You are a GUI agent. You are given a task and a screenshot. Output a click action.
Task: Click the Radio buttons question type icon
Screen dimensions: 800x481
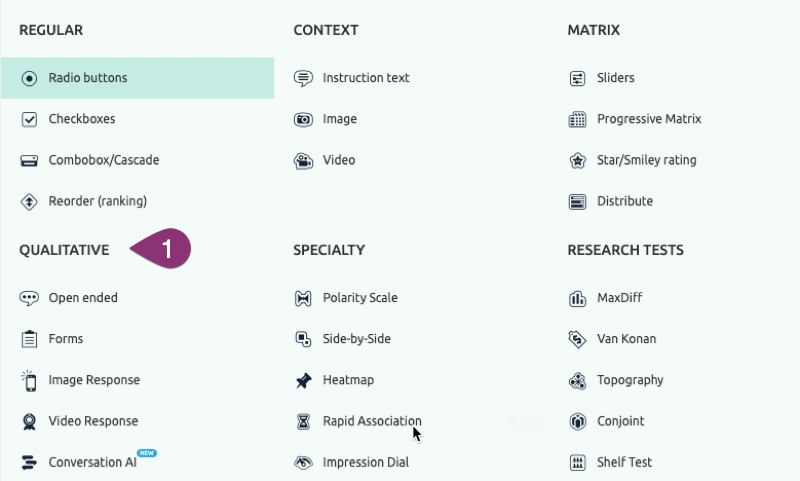click(x=29, y=78)
